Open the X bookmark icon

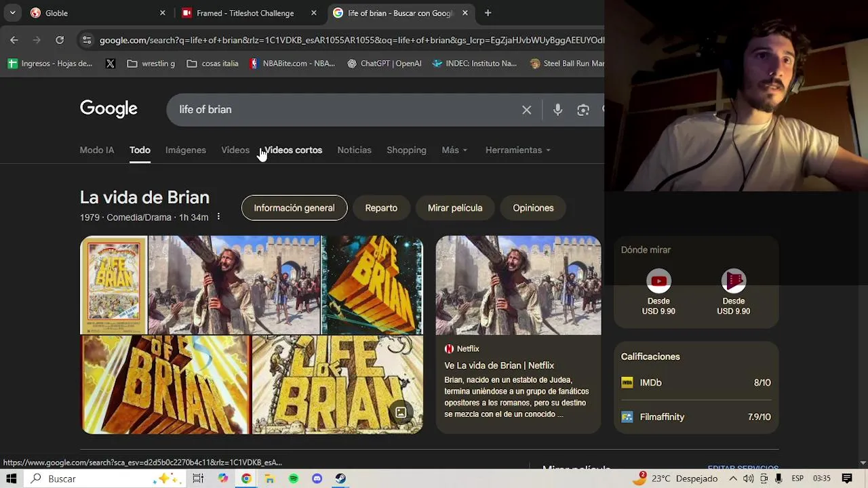click(111, 64)
